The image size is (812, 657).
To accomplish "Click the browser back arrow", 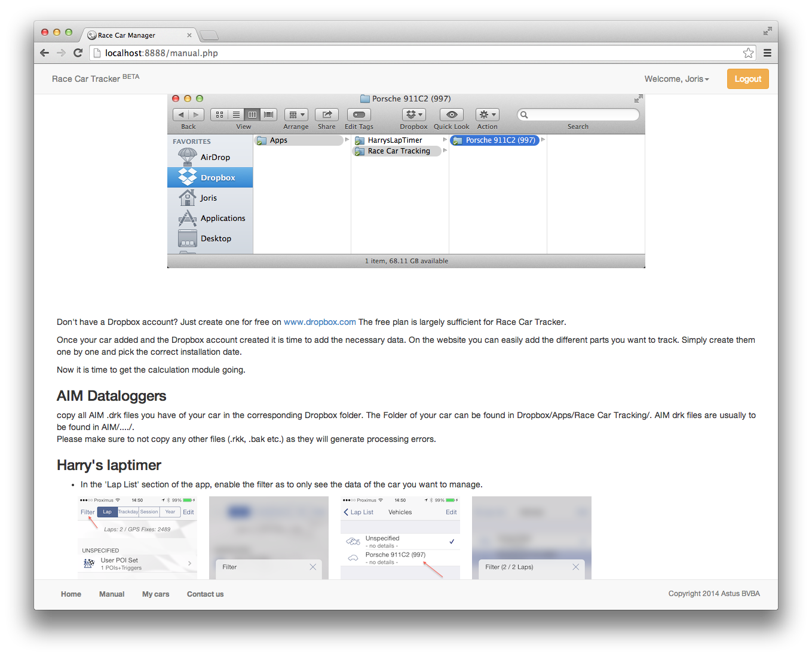I will [x=44, y=53].
